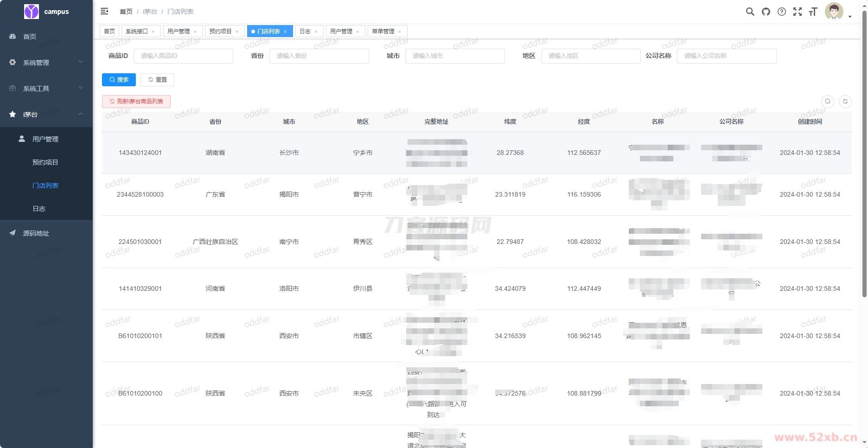Toggle fullscreen mode icon
Viewport: 868px width, 448px height.
[x=798, y=12]
